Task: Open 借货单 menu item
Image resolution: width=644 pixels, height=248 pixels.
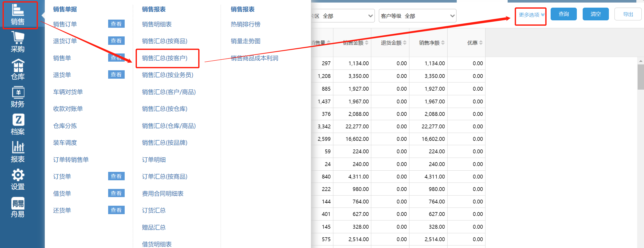Action: click(x=62, y=194)
